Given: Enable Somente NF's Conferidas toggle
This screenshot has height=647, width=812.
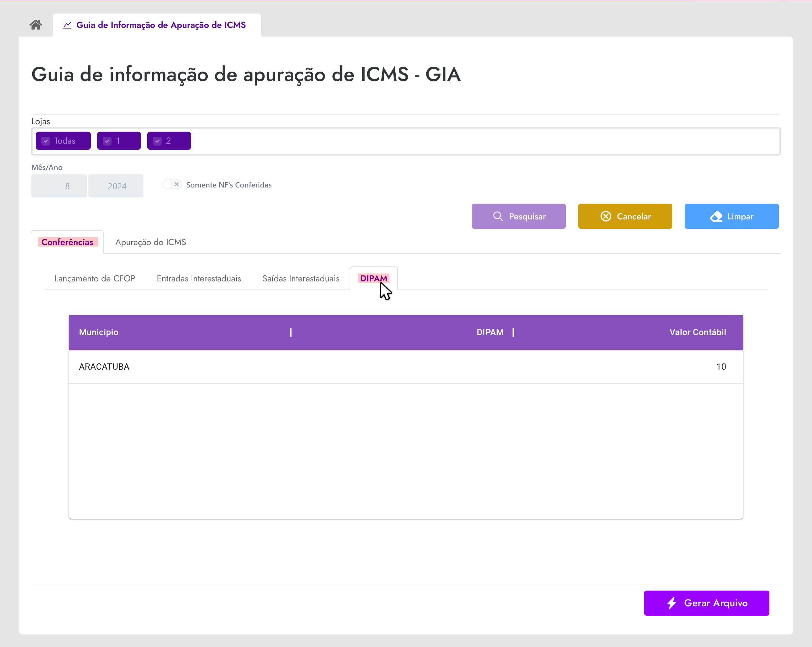Looking at the screenshot, I should [172, 184].
